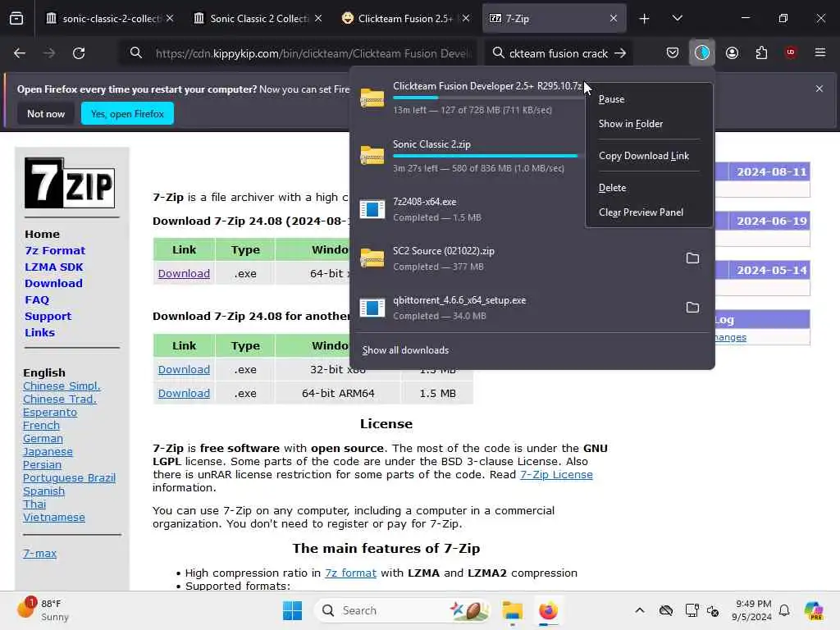Click the magnifier icon in the address bar
The image size is (840, 630).
[x=136, y=53]
